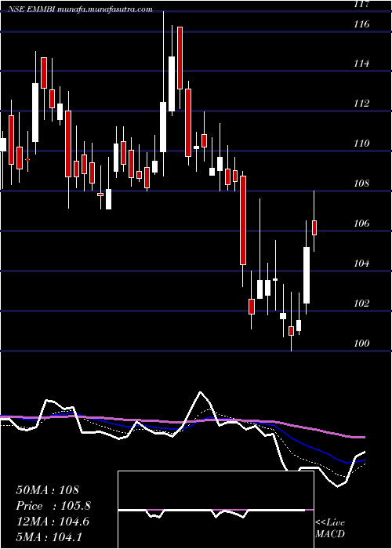Click the '5MA : 104.1' readout
The width and height of the screenshot is (392, 549).
coord(49,537)
